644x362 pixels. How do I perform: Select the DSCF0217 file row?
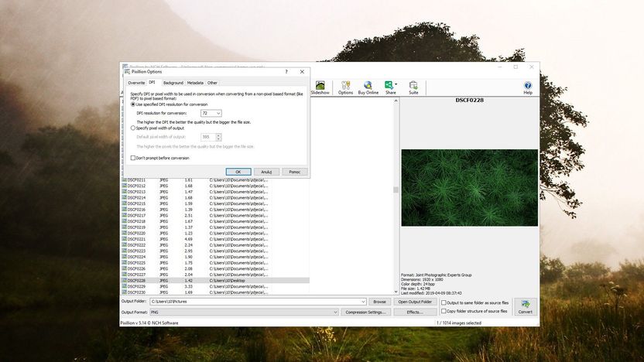(x=215, y=216)
